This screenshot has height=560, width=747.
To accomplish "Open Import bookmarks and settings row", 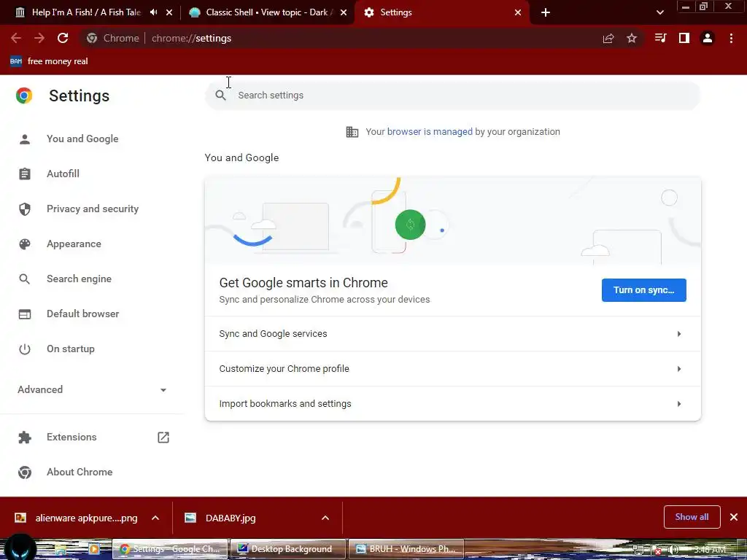I will [x=452, y=404].
